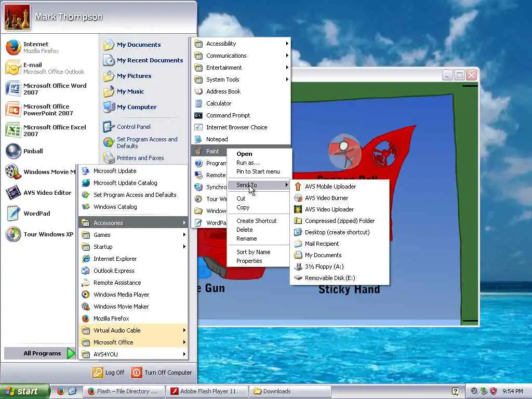Click Turn Off Computer button
The height and width of the screenshot is (399, 532).
tap(162, 373)
